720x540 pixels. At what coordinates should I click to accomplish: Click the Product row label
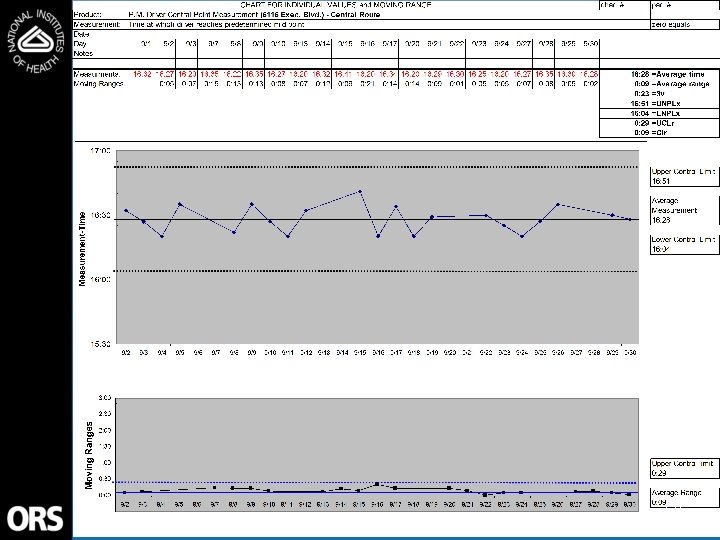87,15
